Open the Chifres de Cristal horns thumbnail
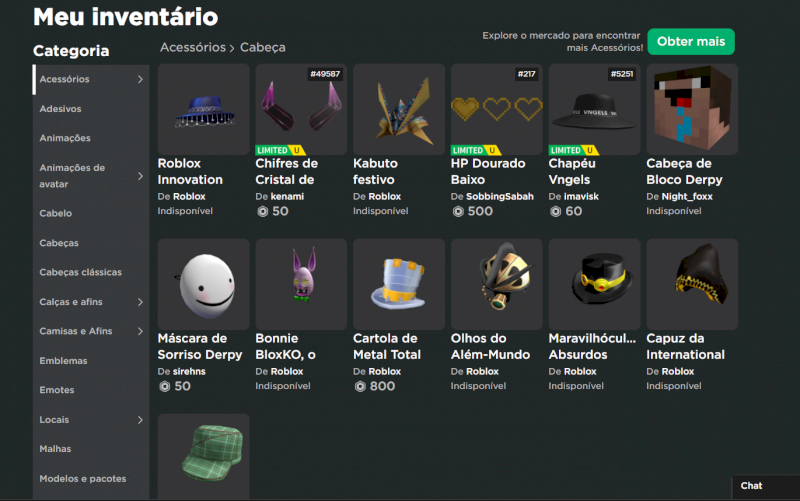 301,109
